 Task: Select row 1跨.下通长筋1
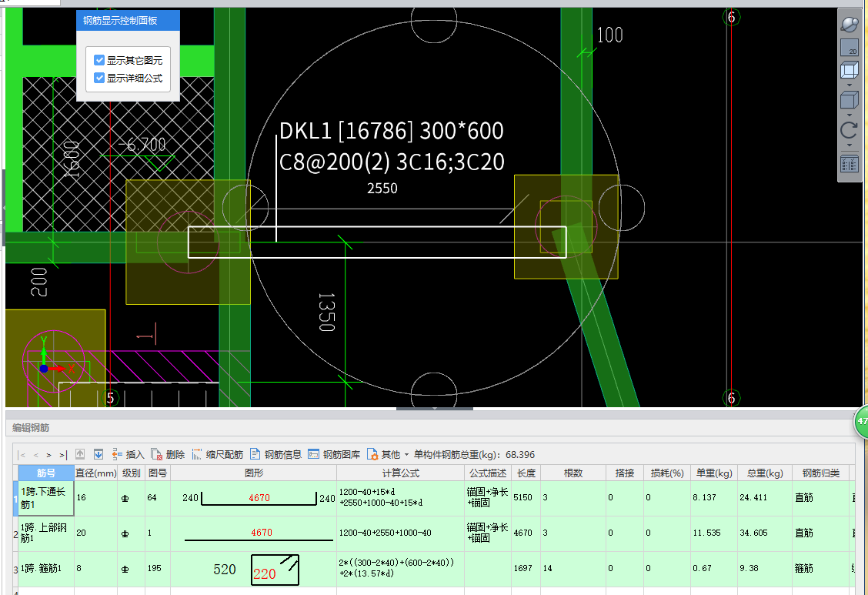[46, 497]
